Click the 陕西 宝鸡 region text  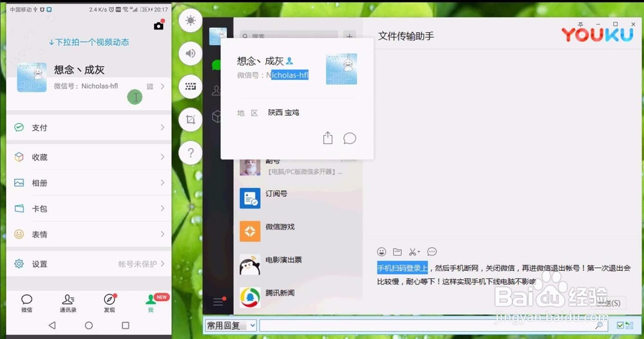click(x=283, y=113)
